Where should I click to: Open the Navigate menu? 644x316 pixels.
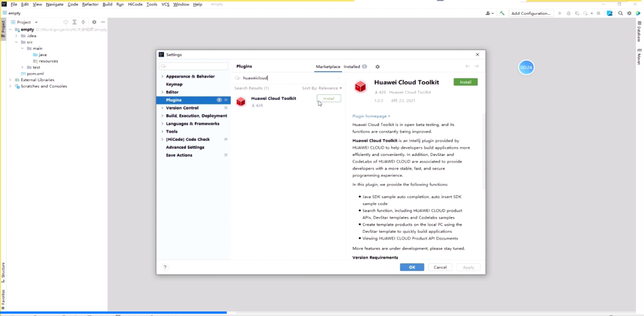click(x=54, y=4)
